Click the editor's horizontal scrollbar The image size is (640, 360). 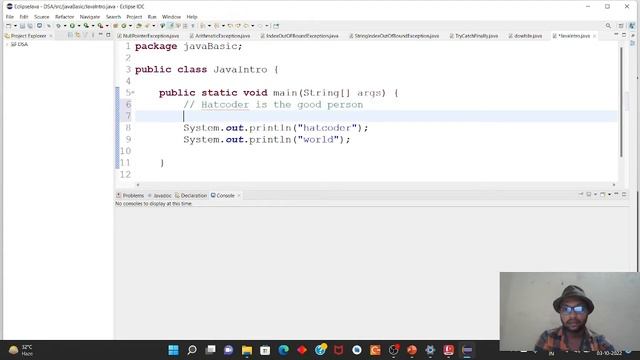click(376, 185)
